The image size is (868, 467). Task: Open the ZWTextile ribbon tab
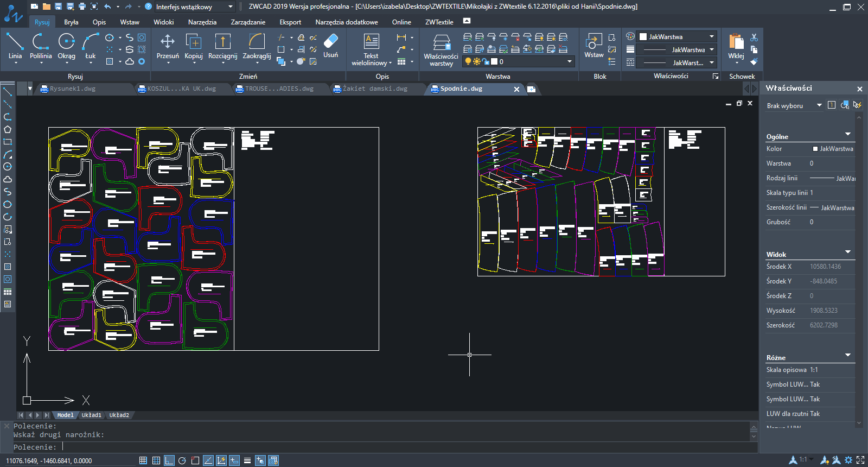point(439,22)
